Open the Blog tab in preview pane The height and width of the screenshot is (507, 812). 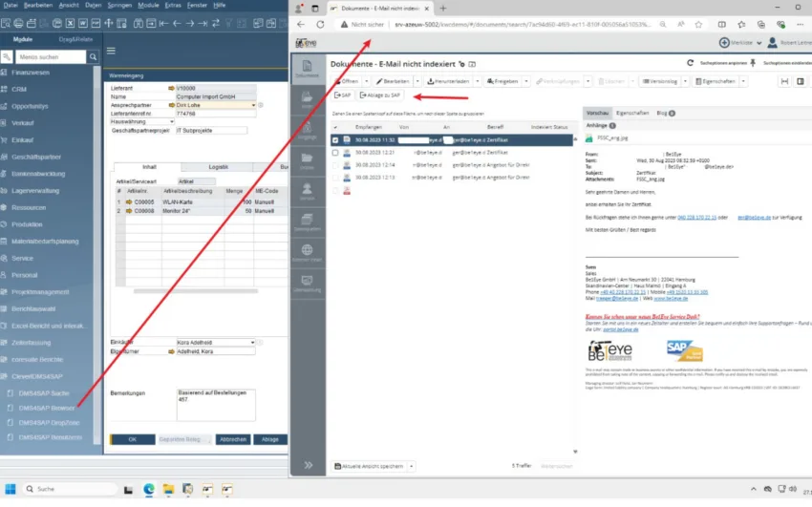tap(666, 113)
